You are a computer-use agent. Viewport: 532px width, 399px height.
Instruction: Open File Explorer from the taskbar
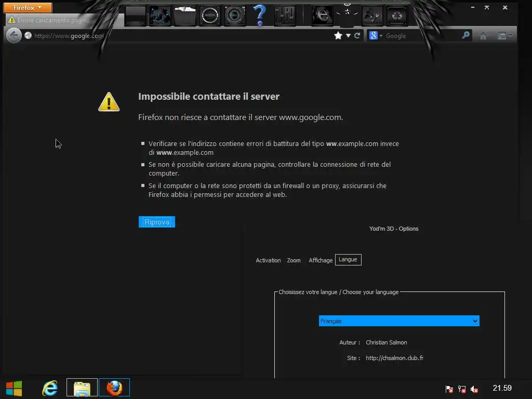pyautogui.click(x=82, y=388)
